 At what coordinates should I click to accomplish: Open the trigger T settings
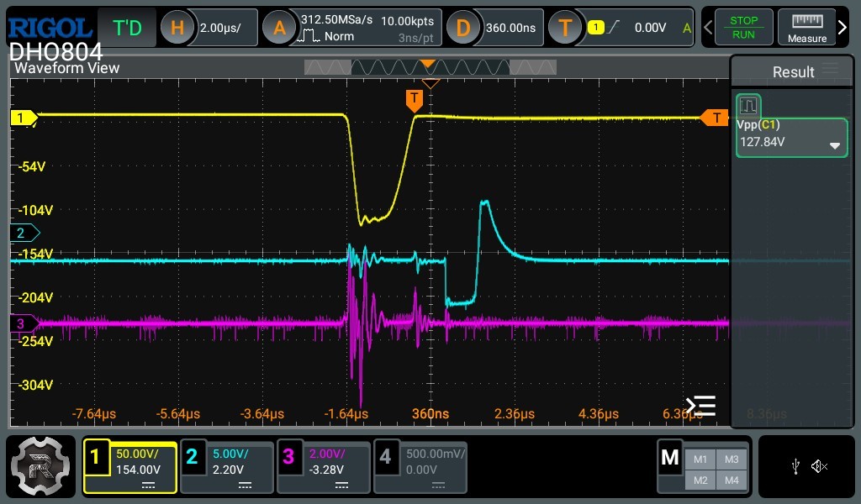coord(565,28)
